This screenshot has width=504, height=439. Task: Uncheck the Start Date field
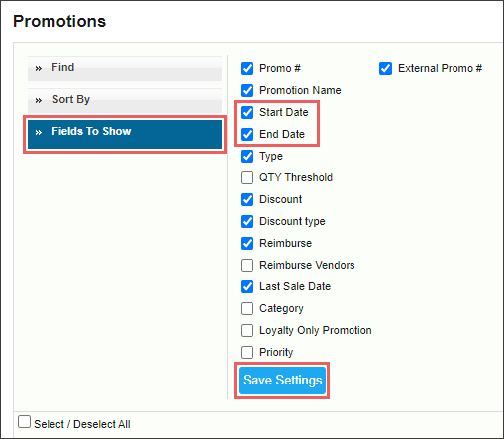pyautogui.click(x=247, y=113)
